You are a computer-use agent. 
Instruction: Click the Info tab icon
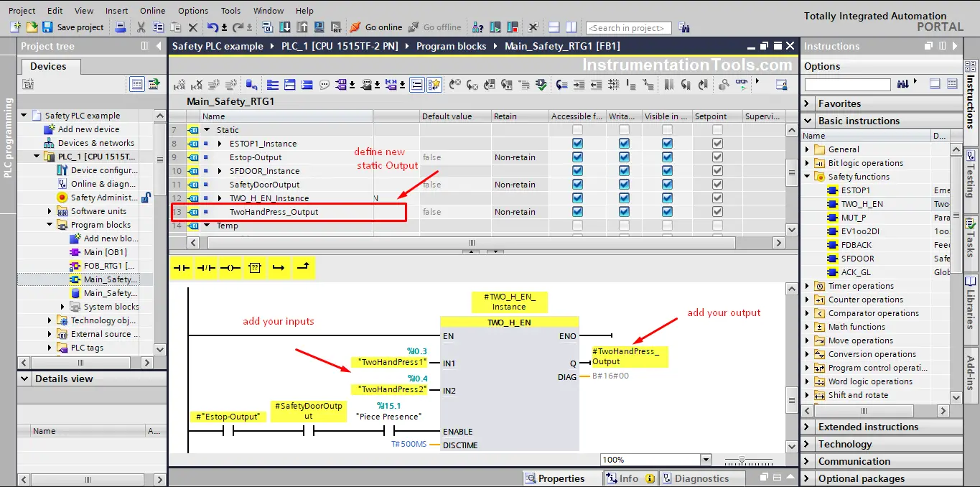[x=612, y=478]
